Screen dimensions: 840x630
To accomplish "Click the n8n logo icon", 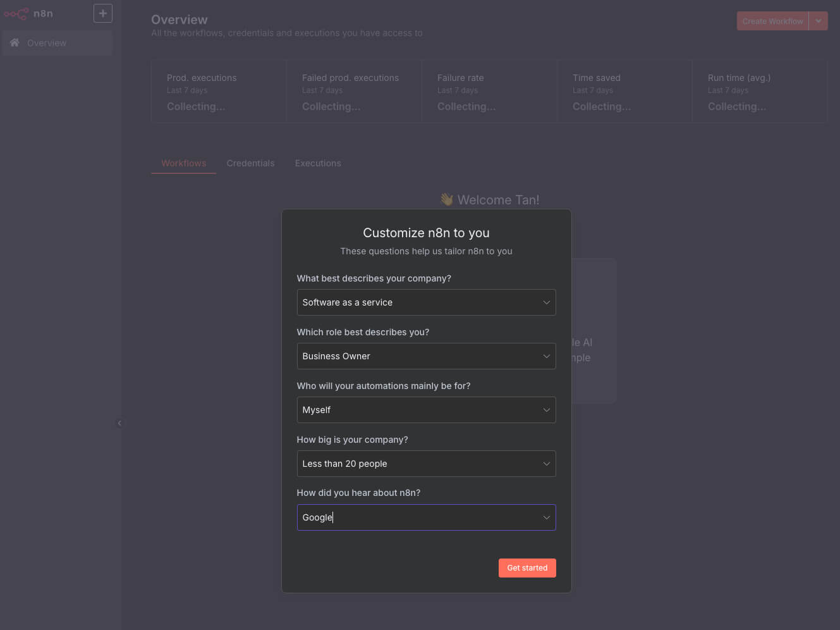I will pos(16,13).
